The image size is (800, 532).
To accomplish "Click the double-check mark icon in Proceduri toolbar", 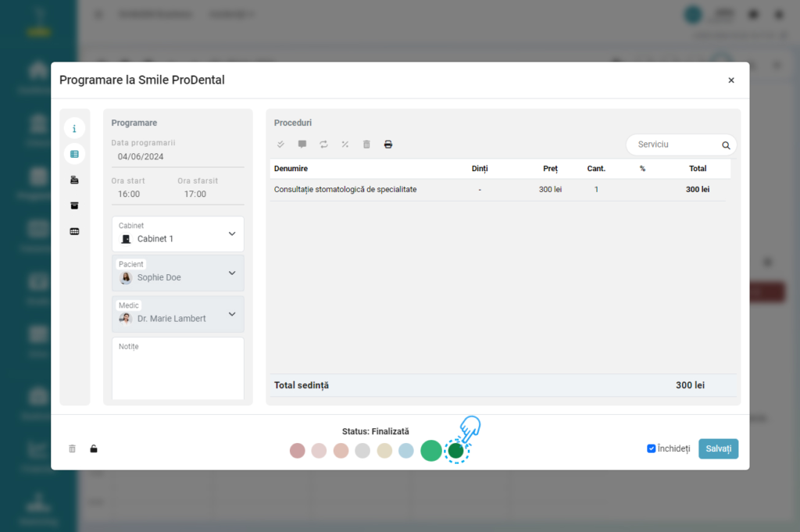I will coord(280,145).
